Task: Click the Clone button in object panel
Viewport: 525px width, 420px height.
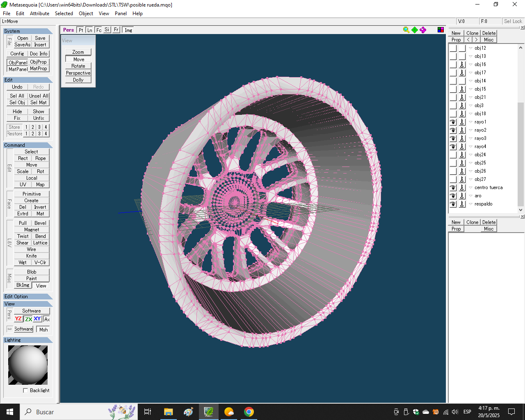Action: pyautogui.click(x=472, y=33)
